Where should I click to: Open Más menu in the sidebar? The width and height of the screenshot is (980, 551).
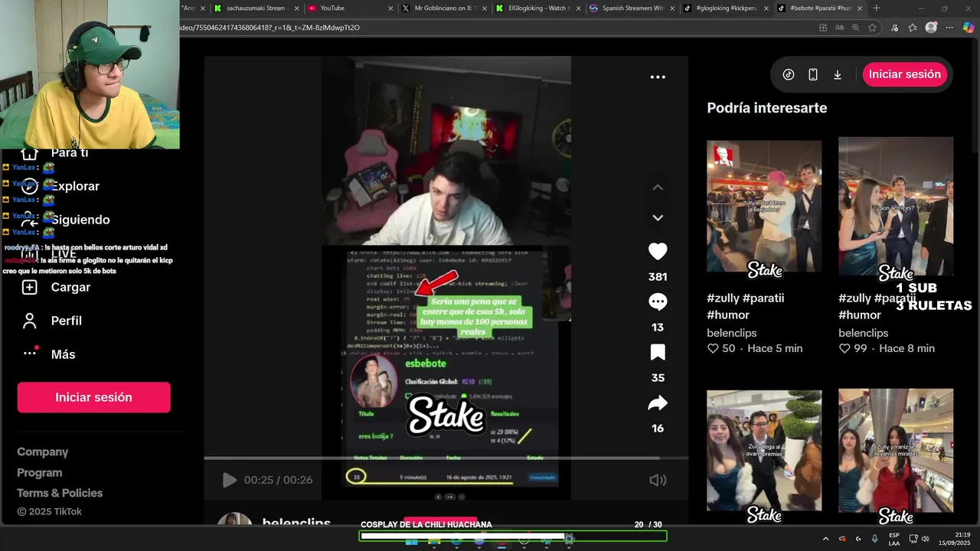(x=63, y=354)
